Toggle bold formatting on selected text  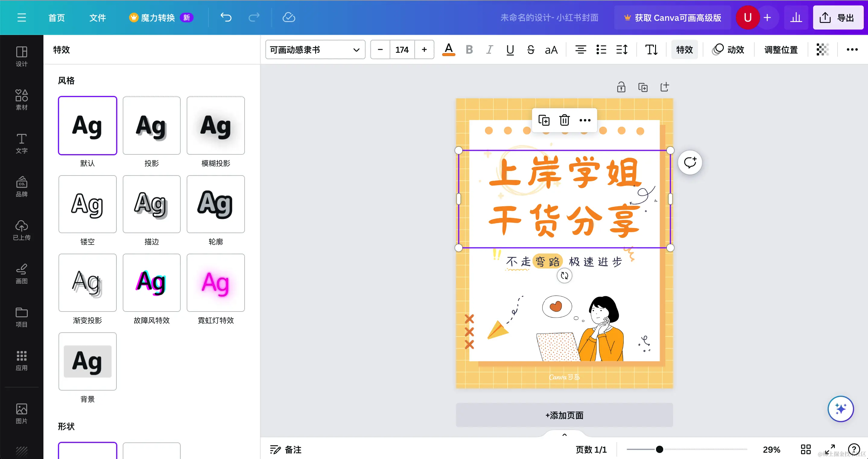tap(469, 49)
